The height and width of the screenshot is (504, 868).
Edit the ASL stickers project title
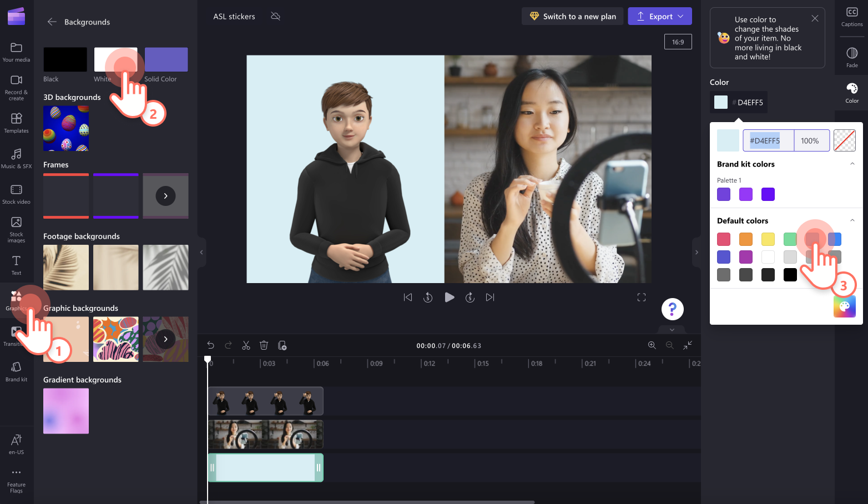[x=234, y=17]
